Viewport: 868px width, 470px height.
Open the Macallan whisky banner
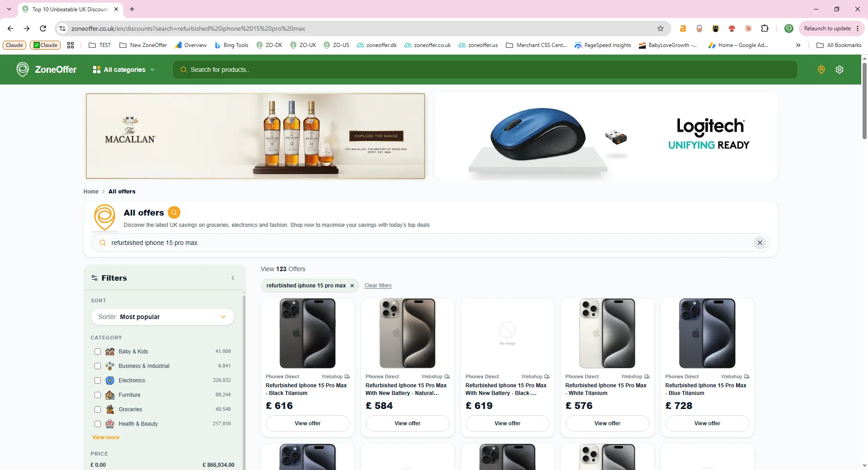click(x=255, y=136)
